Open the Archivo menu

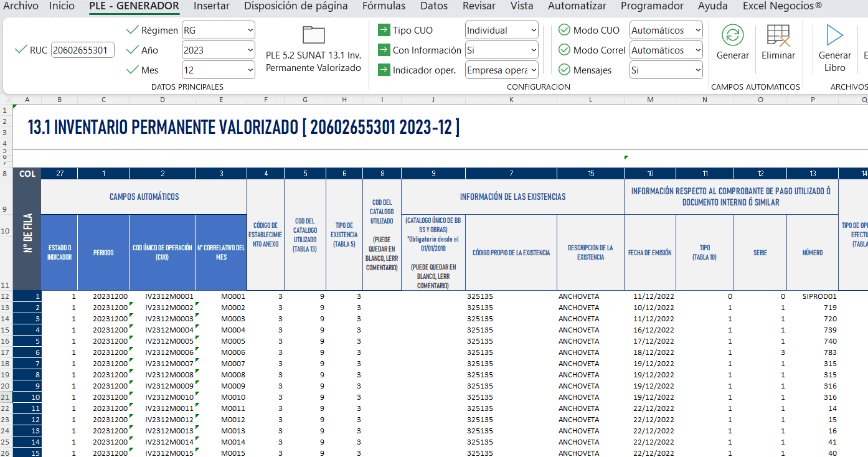click(x=21, y=6)
